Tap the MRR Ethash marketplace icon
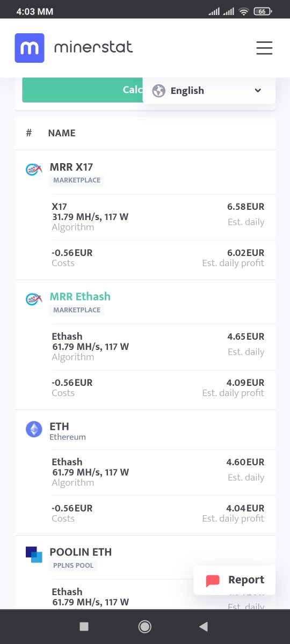This screenshot has height=644, width=290. tap(34, 299)
